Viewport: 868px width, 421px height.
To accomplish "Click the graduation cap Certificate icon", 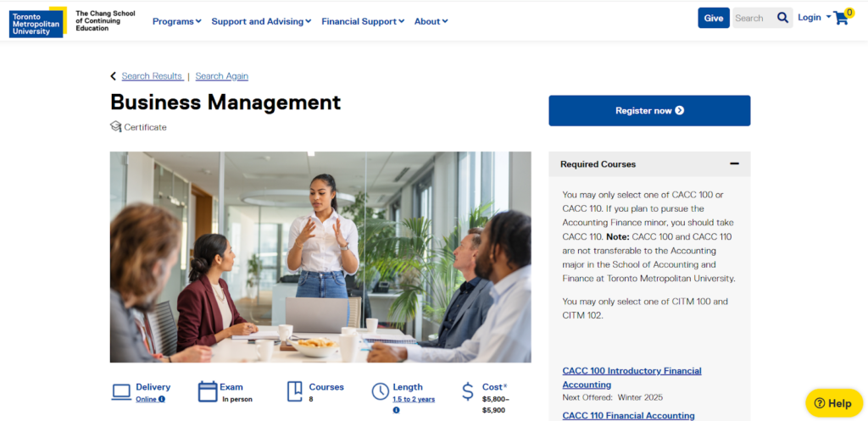I will point(115,127).
